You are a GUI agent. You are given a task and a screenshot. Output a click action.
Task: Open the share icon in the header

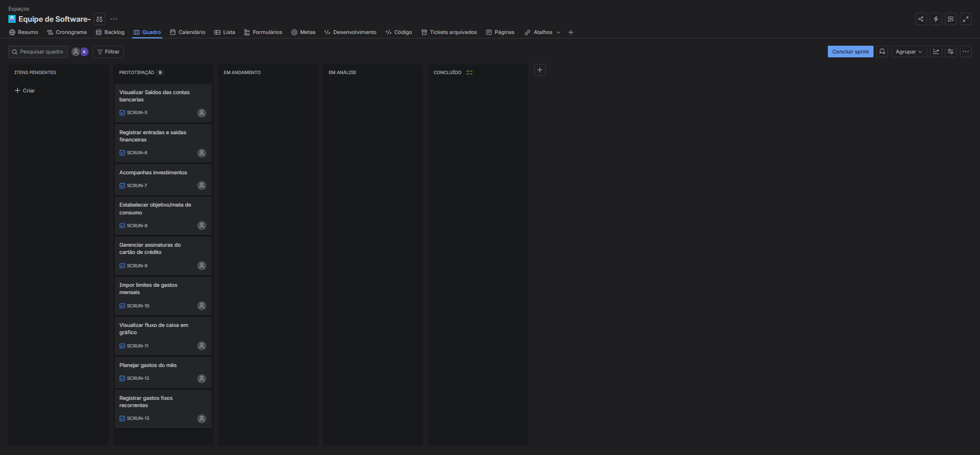tap(921, 19)
